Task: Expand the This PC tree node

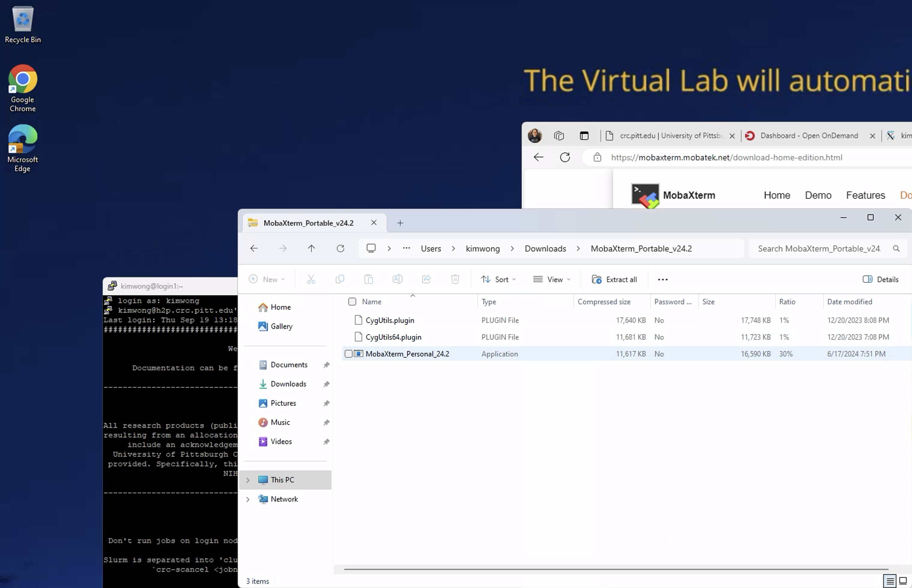Action: click(x=248, y=480)
